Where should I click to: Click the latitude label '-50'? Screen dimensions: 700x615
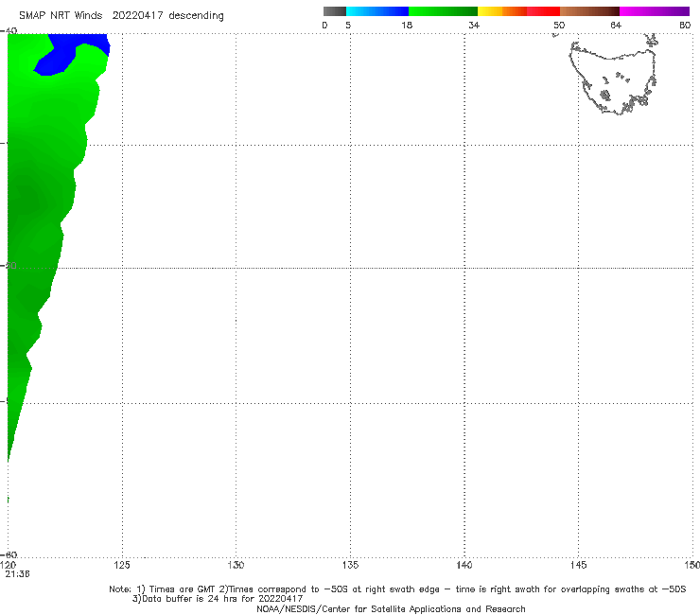[9, 265]
